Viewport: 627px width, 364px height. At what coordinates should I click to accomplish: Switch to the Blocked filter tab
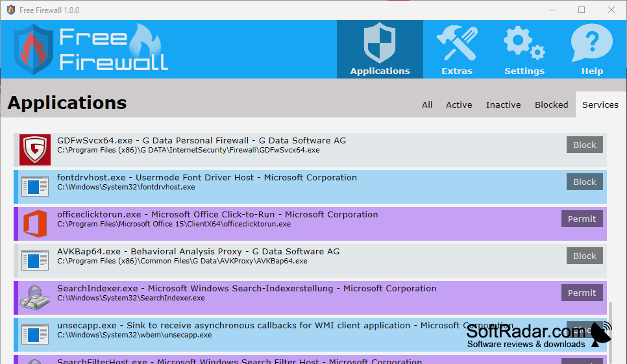[x=552, y=104]
